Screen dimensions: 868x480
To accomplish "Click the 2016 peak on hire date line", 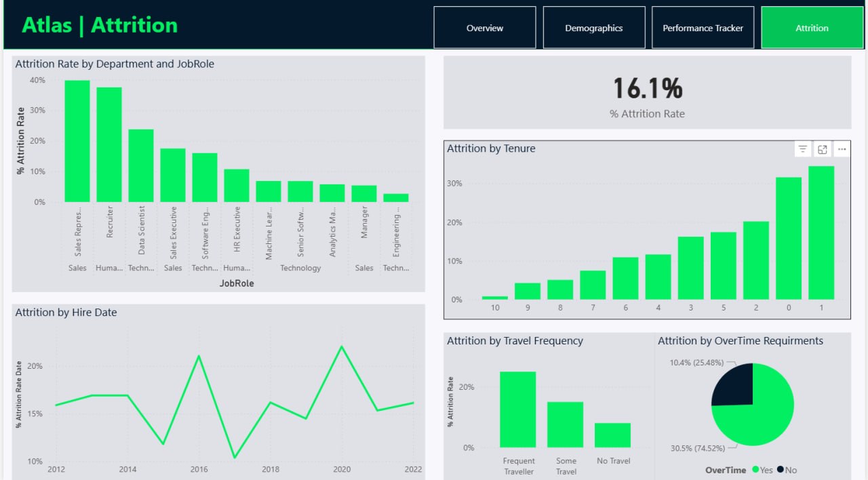I will tap(199, 355).
